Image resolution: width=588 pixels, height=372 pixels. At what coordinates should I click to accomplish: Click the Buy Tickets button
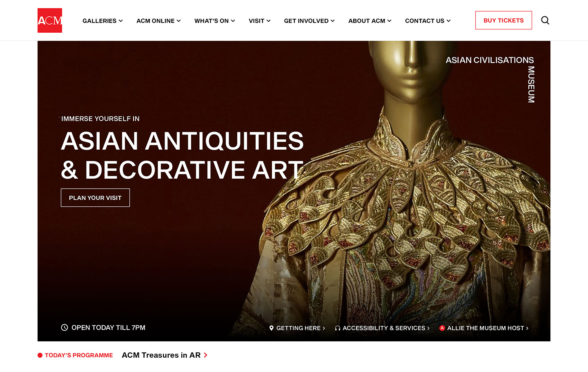coord(503,20)
